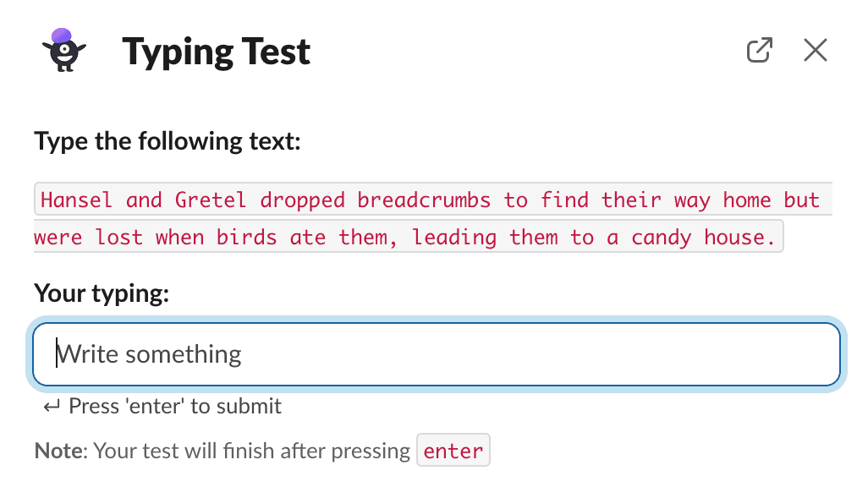Close the Typing Test dialog
Viewport: 868px width, 487px height.
[816, 51]
